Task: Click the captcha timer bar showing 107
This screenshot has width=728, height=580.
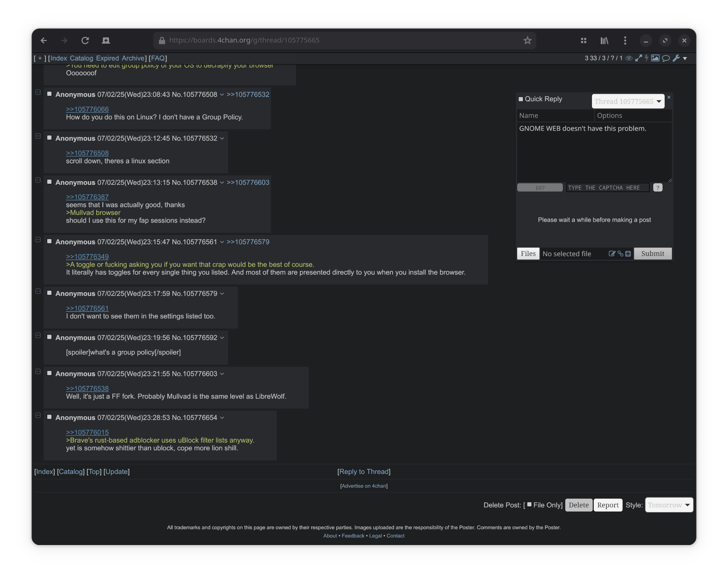Action: [x=540, y=188]
